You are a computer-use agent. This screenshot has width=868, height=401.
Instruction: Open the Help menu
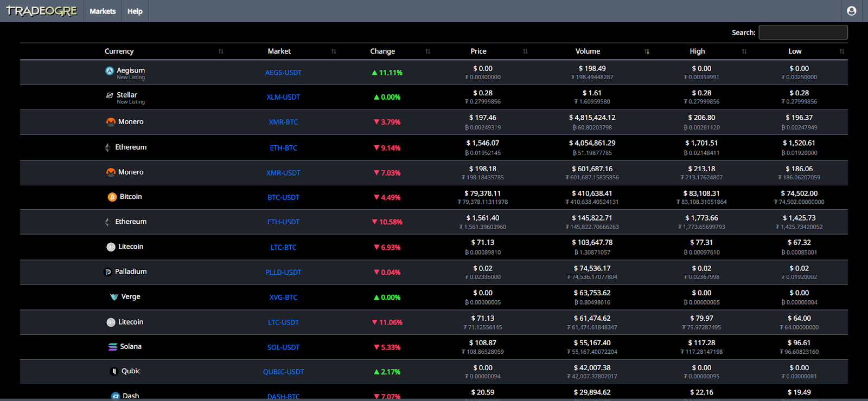pyautogui.click(x=135, y=11)
